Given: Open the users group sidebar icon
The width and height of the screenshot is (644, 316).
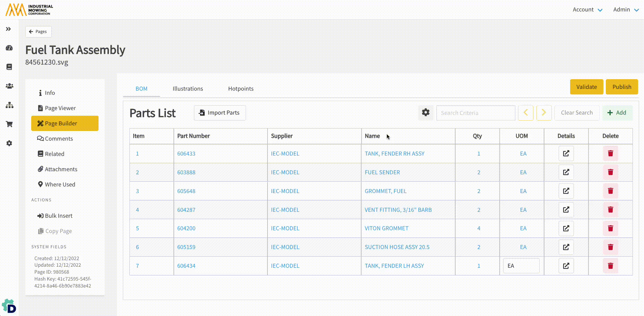Looking at the screenshot, I should (9, 86).
